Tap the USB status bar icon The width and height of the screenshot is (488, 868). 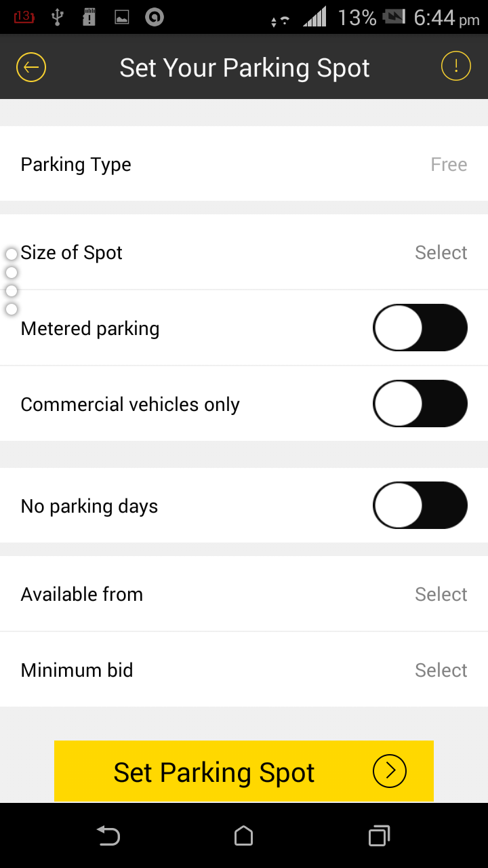point(58,17)
